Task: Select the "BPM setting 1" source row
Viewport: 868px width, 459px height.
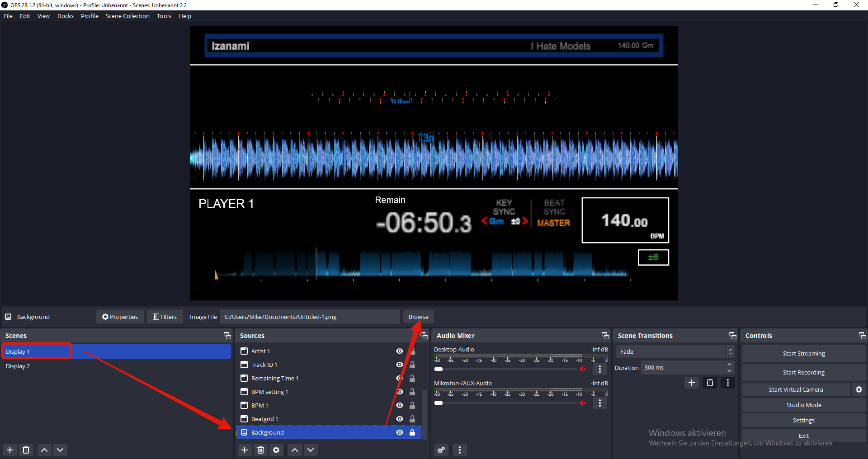Action: click(x=329, y=392)
